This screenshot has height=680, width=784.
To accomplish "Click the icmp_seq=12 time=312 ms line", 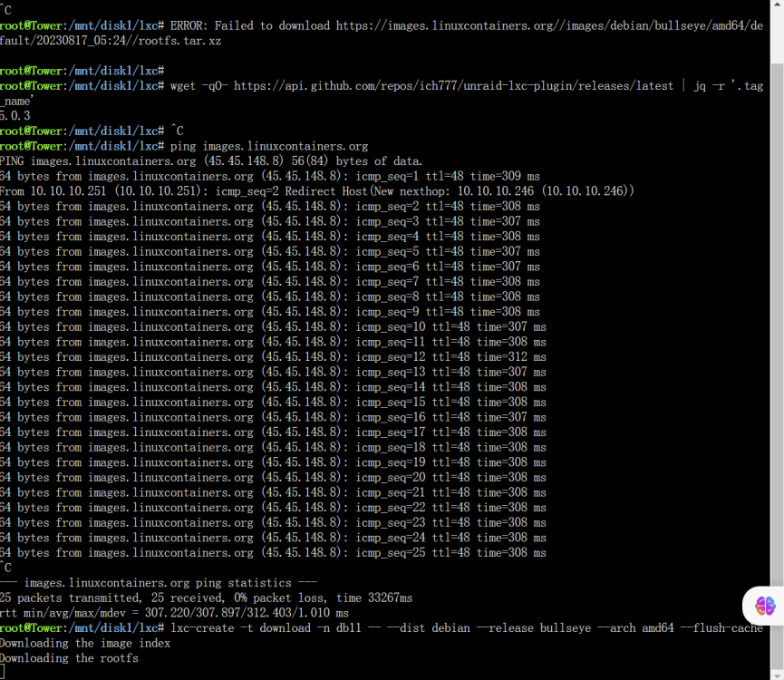I will [x=273, y=357].
